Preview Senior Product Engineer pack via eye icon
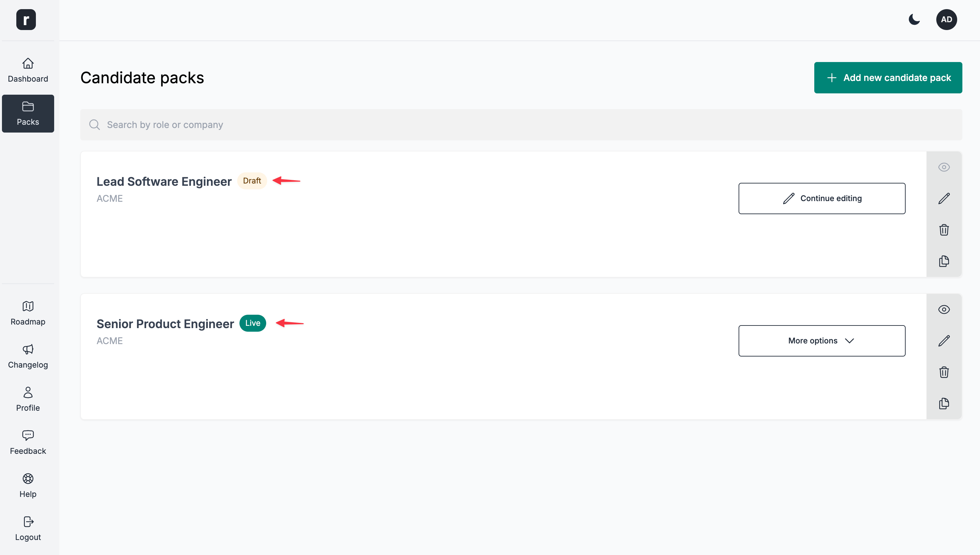Image resolution: width=980 pixels, height=555 pixels. point(944,309)
